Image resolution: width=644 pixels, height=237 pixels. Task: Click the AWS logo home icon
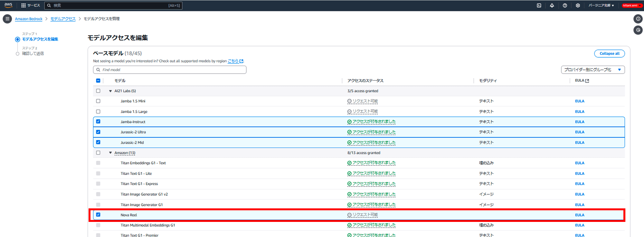point(8,5)
